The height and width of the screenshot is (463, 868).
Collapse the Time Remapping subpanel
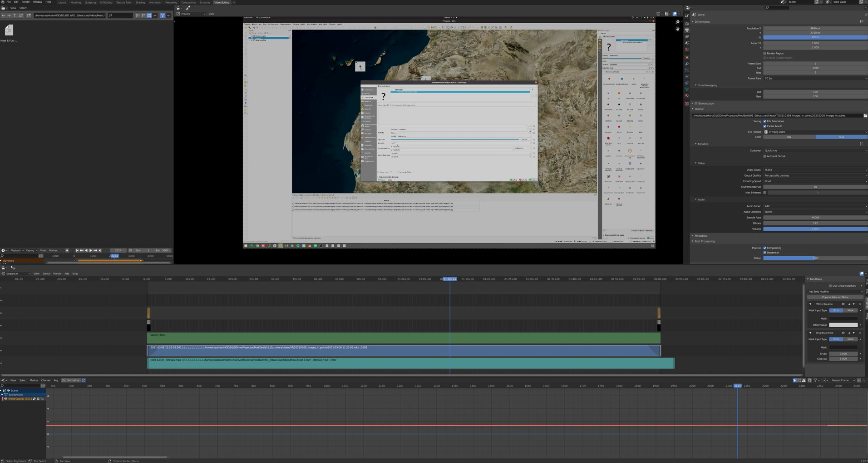coord(695,85)
